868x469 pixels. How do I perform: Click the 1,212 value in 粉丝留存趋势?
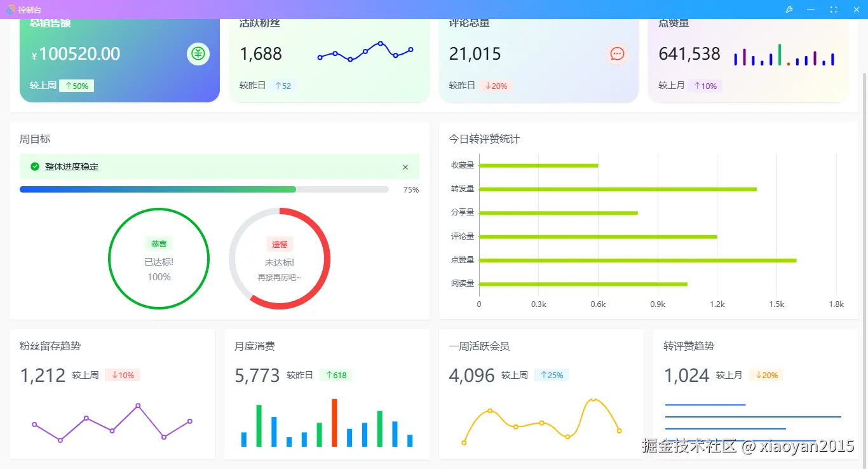43,376
